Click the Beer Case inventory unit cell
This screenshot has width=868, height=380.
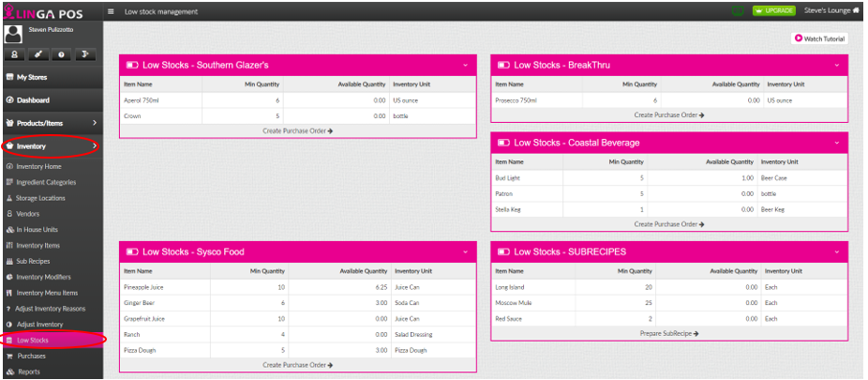[x=802, y=178]
